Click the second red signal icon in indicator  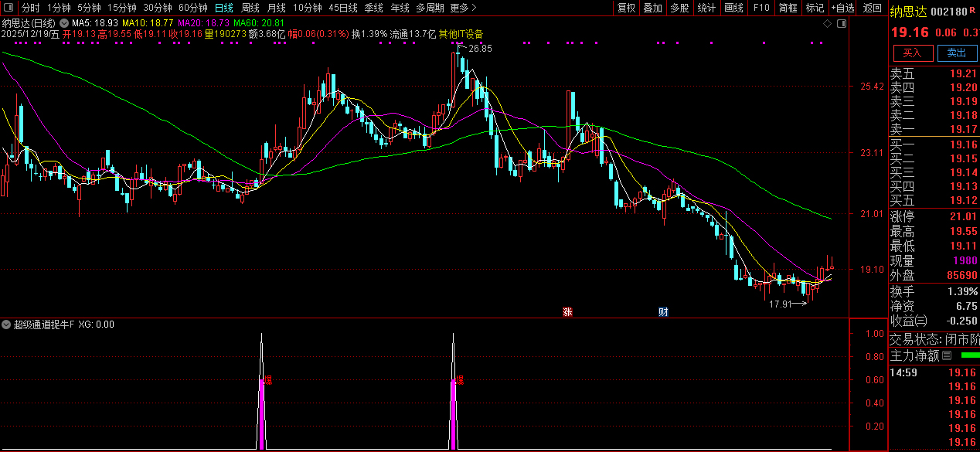[x=461, y=379]
